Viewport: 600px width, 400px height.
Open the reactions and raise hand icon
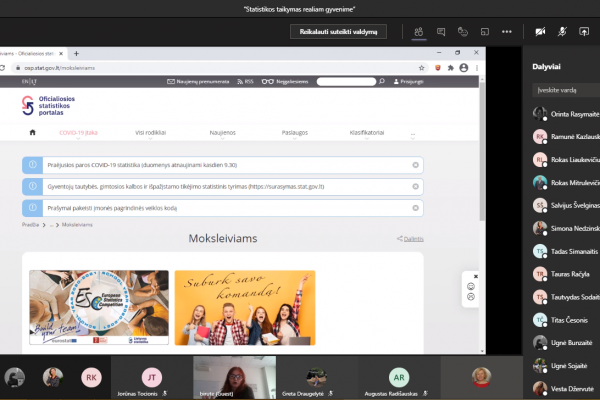(463, 32)
